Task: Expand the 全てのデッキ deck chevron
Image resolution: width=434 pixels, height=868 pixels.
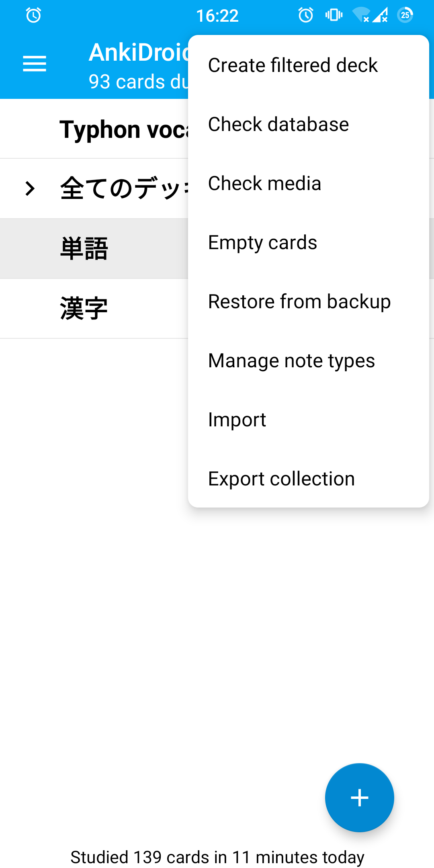Action: [30, 188]
